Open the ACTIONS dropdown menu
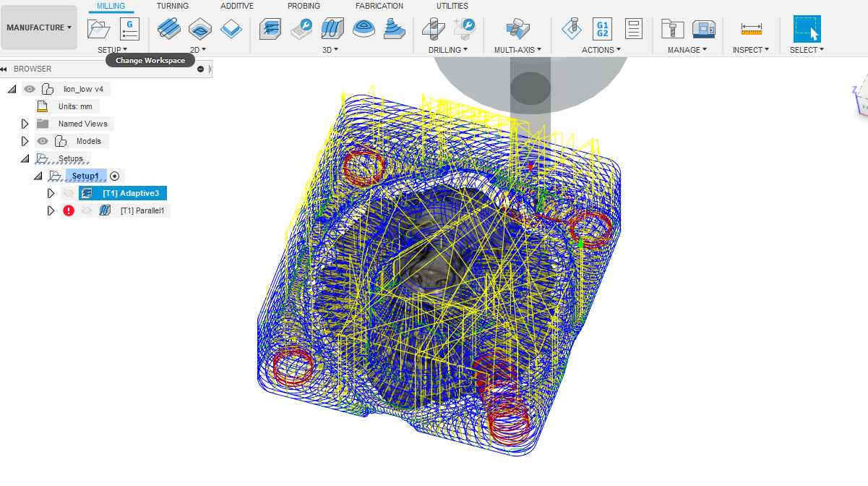 (x=601, y=50)
